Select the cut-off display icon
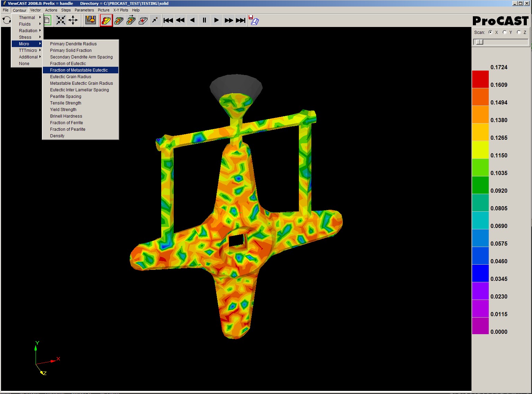 coord(143,21)
